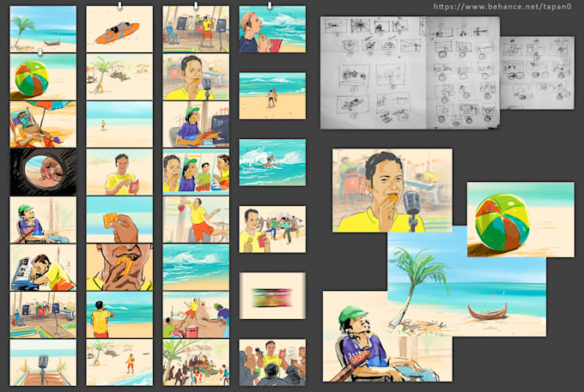Pick man in yellow holding red packet frame

(119, 172)
